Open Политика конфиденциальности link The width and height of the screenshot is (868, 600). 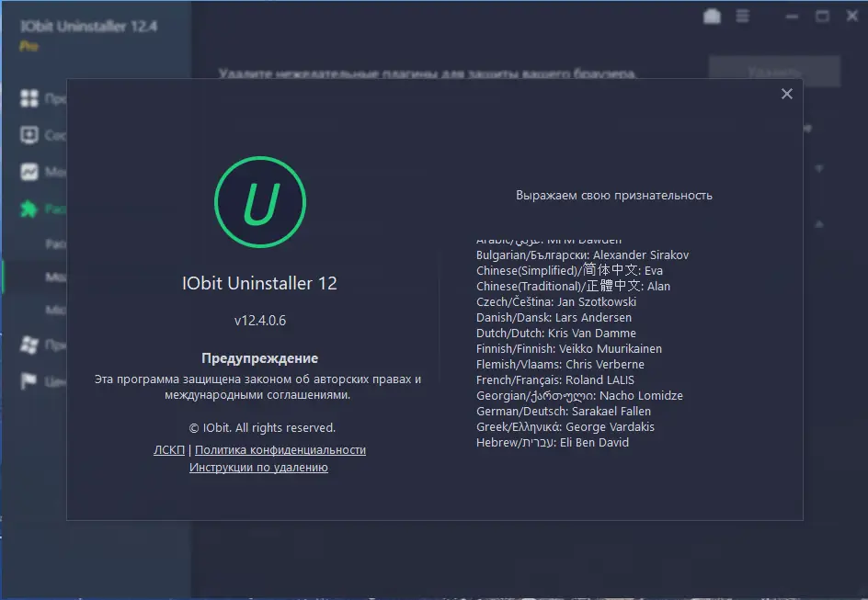coord(280,450)
